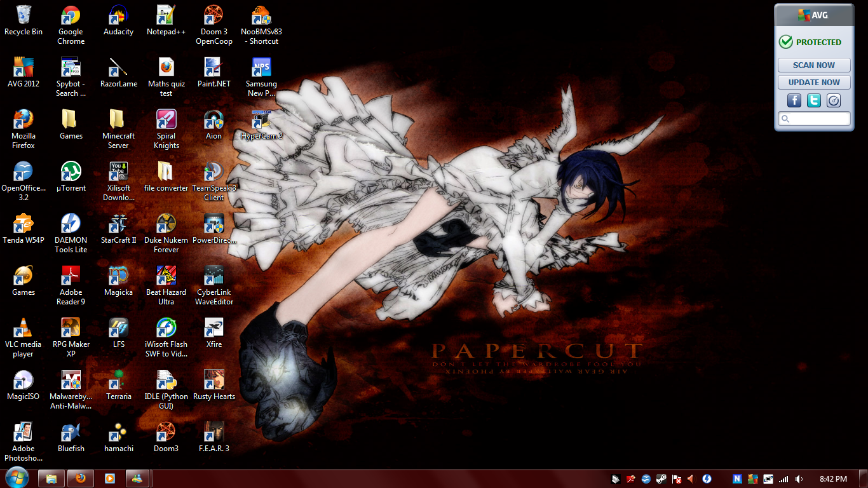
Task: Open AVG Facebook link in gadget
Action: click(x=794, y=100)
